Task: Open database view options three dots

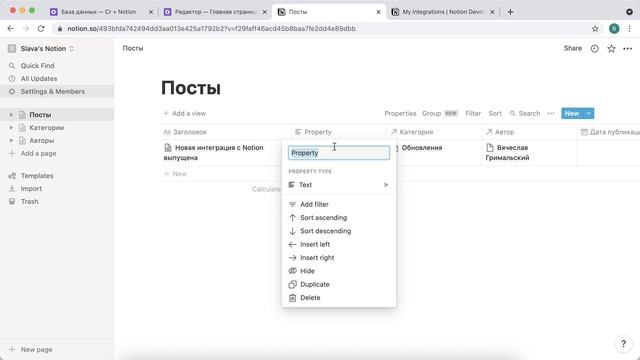Action: (551, 113)
